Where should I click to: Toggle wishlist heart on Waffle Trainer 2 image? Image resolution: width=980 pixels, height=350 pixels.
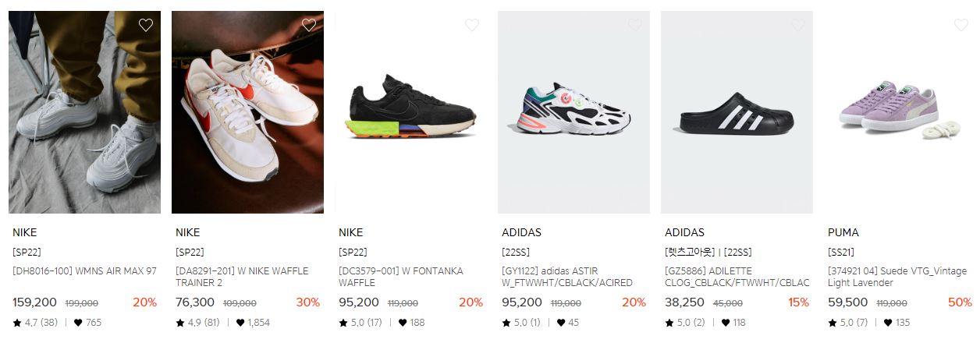[309, 25]
